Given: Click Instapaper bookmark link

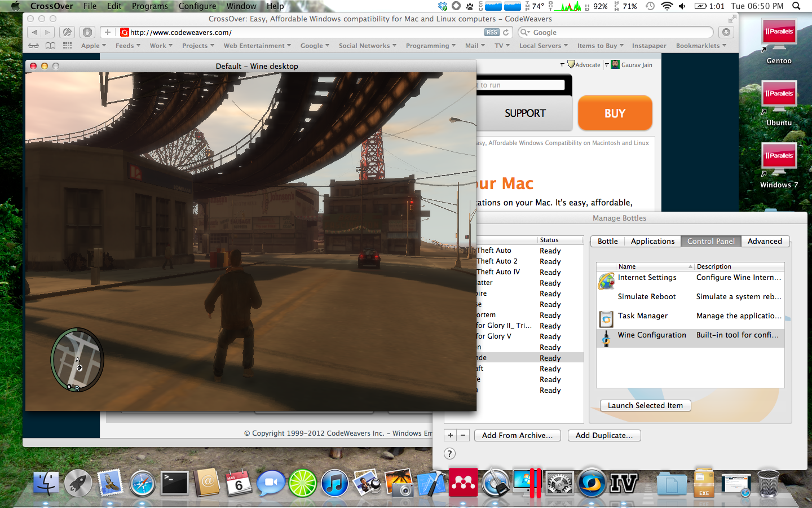Looking at the screenshot, I should pos(649,46).
